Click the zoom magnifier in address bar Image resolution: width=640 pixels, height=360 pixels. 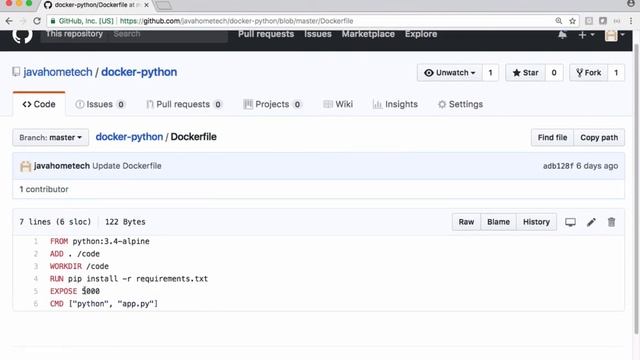click(x=559, y=21)
